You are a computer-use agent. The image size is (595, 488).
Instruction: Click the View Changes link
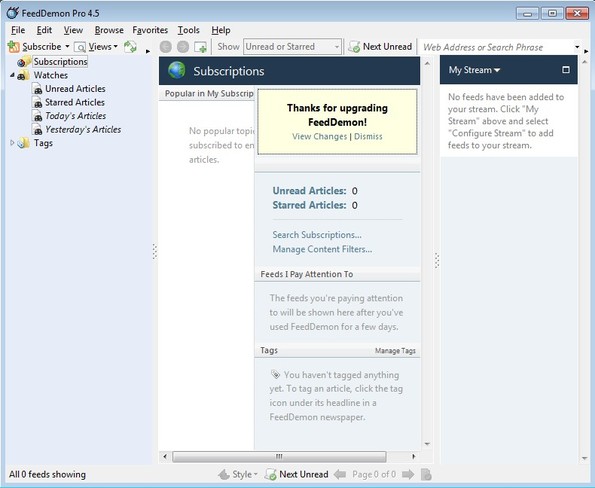[x=320, y=137]
